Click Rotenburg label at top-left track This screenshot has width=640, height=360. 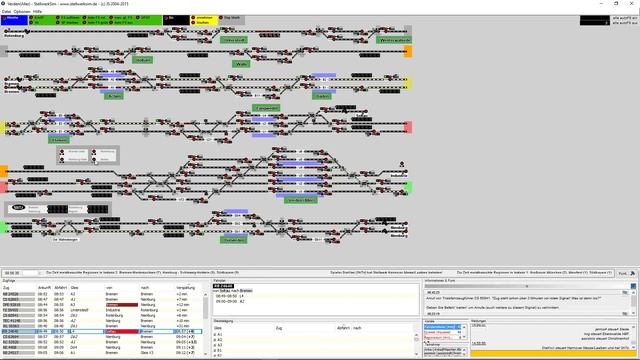click(x=14, y=36)
